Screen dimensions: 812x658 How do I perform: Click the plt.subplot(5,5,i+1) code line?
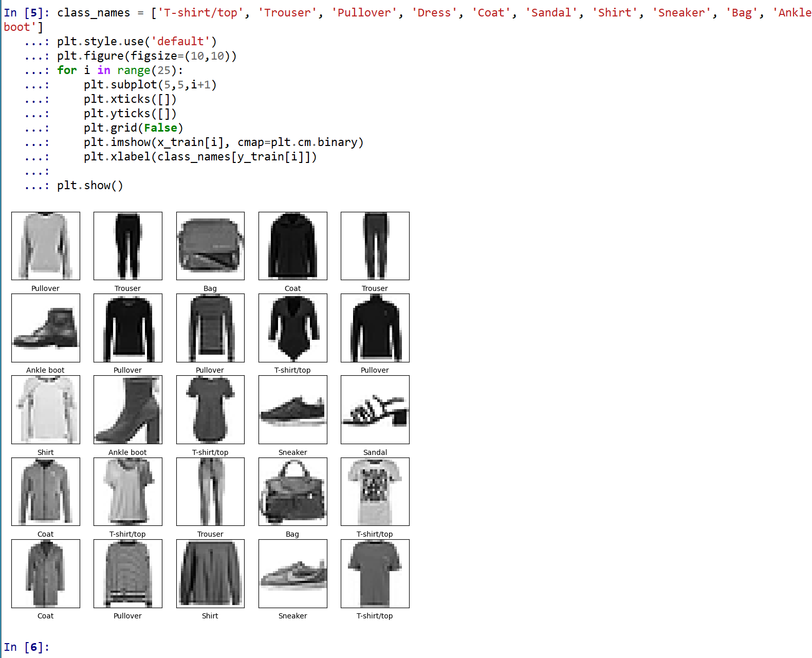(x=151, y=84)
